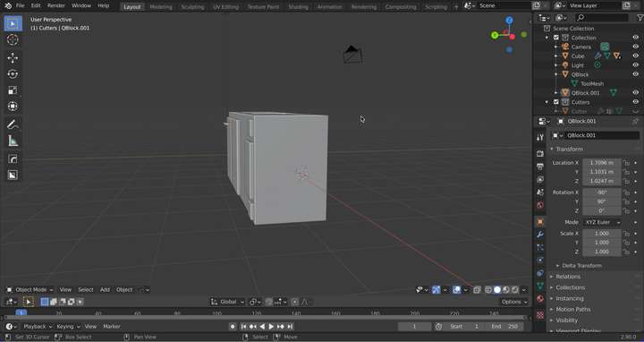Hide the Cutters collection
The width and height of the screenshot is (644, 342).
(635, 102)
